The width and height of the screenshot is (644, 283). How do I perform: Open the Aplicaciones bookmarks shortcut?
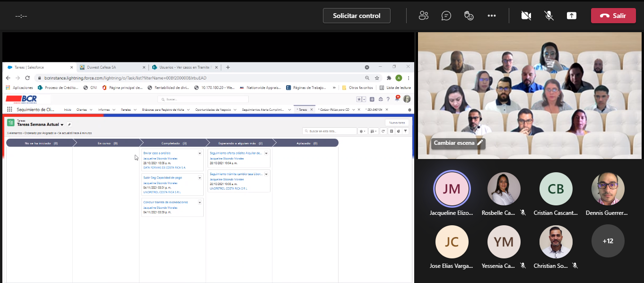(19, 88)
